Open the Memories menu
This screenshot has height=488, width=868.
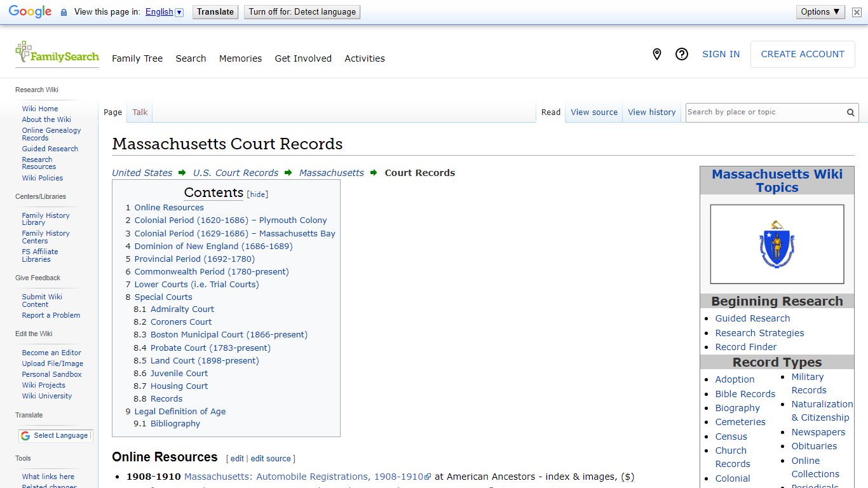[240, 58]
